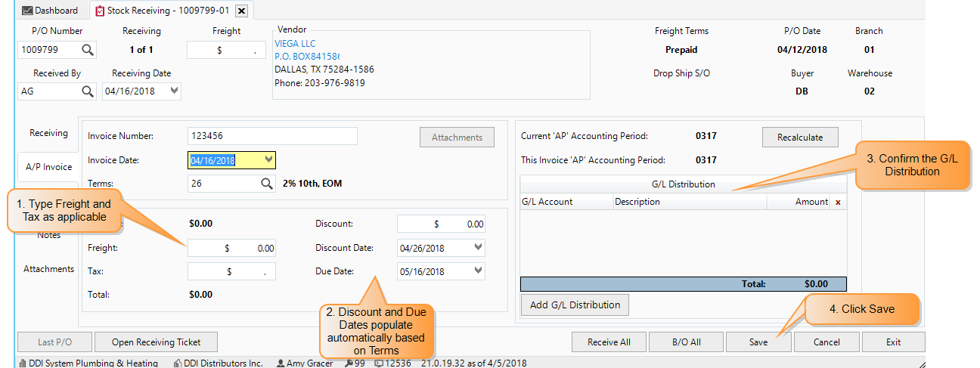980x368 pixels.
Task: Click the G/L Account column header
Action: [x=566, y=202]
